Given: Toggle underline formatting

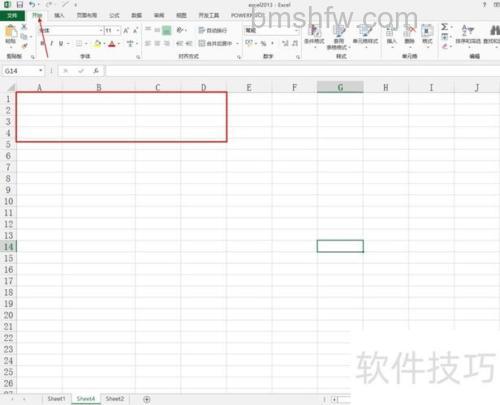Looking at the screenshot, I should [61, 44].
